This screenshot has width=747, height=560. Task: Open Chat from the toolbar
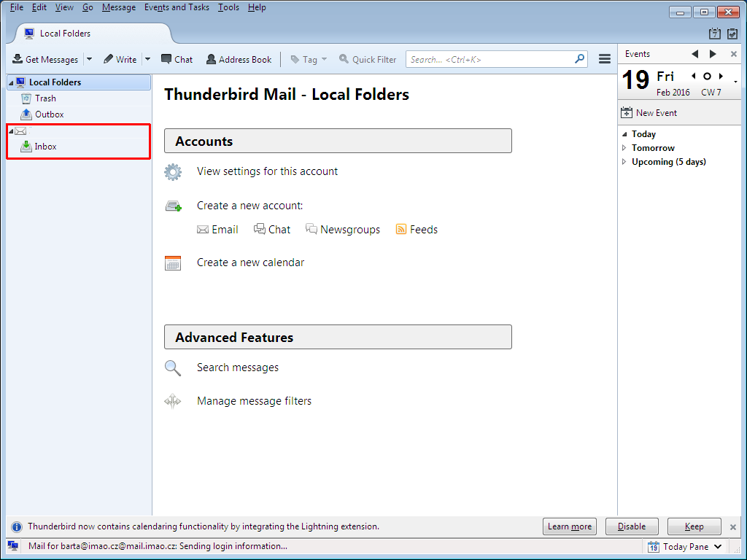pyautogui.click(x=177, y=59)
